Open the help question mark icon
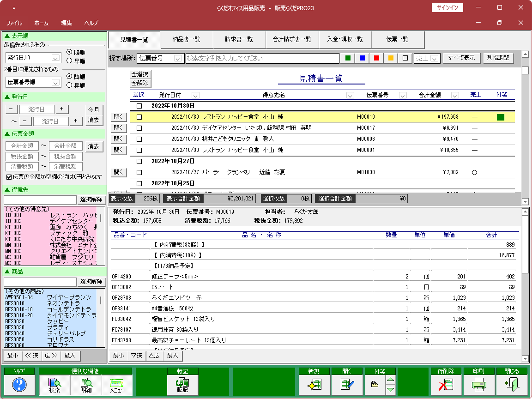Viewport: 532px width, 399px height. 19,385
